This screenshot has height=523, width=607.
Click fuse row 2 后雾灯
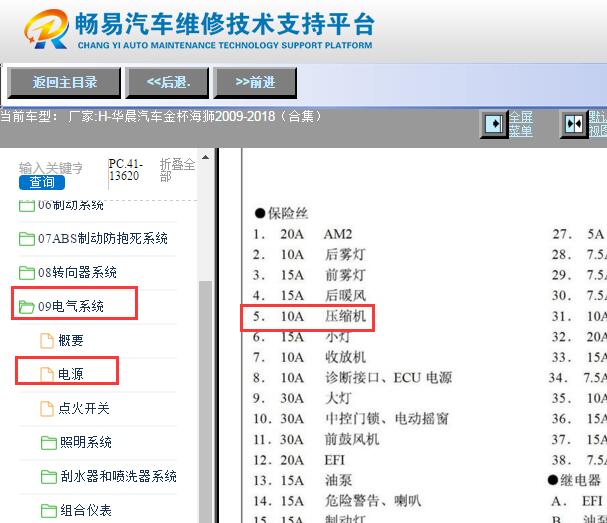tap(309, 255)
